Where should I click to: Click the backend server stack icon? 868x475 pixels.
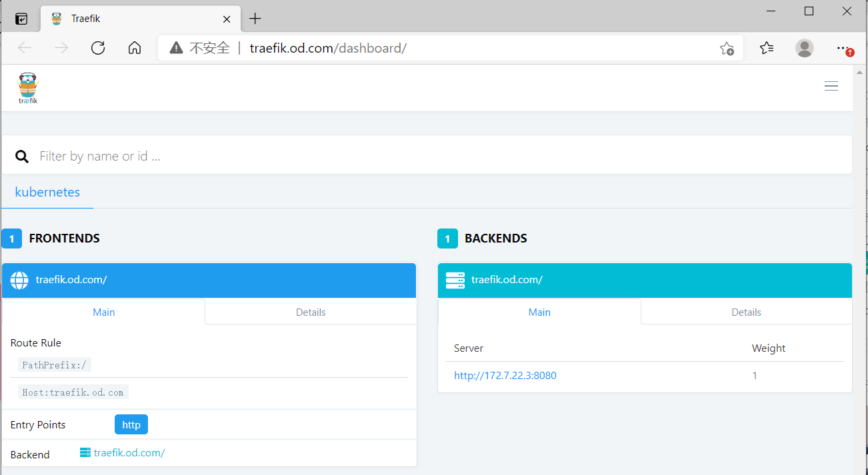point(455,280)
